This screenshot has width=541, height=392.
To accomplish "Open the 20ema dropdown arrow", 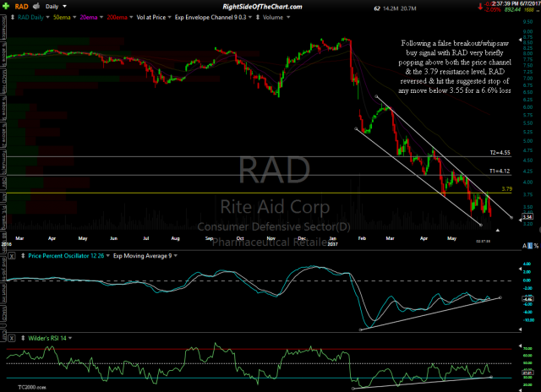I will (x=101, y=17).
